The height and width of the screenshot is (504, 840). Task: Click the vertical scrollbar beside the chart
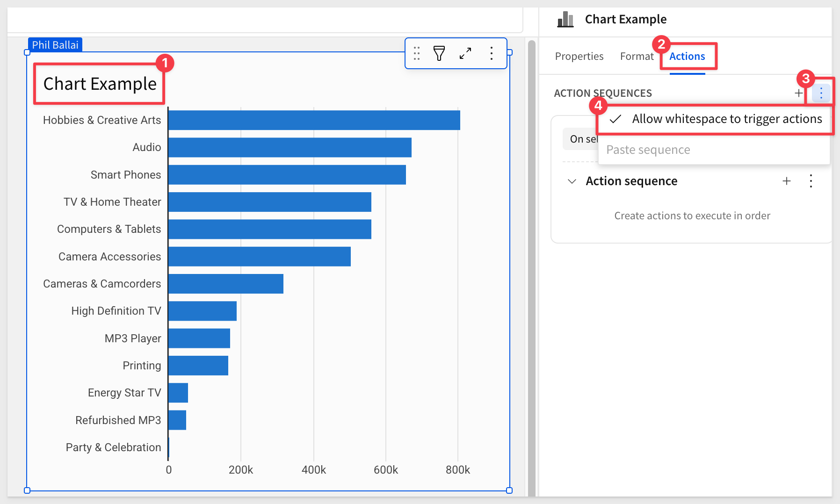[531, 234]
